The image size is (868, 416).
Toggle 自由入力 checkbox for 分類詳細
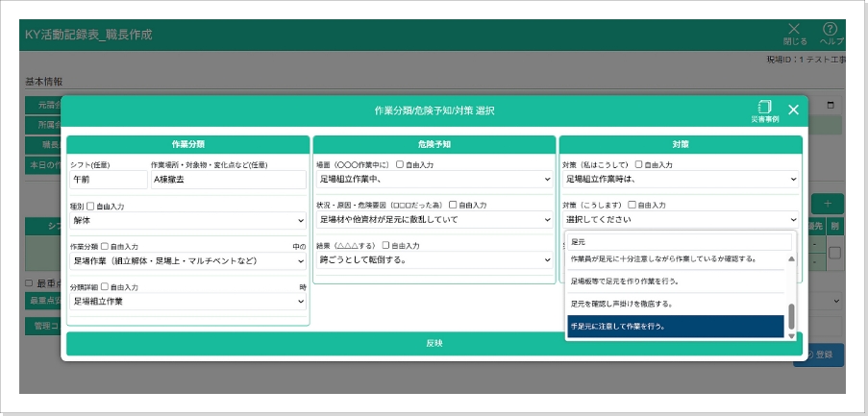(105, 286)
